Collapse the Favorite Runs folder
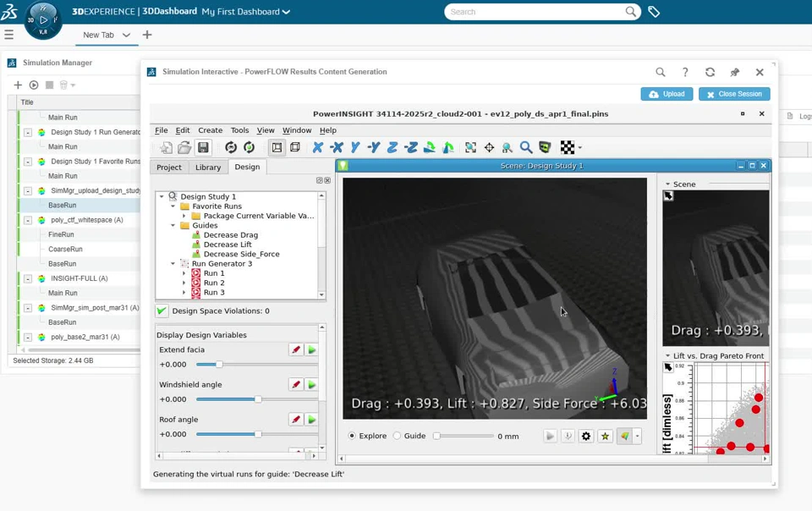 click(x=173, y=206)
